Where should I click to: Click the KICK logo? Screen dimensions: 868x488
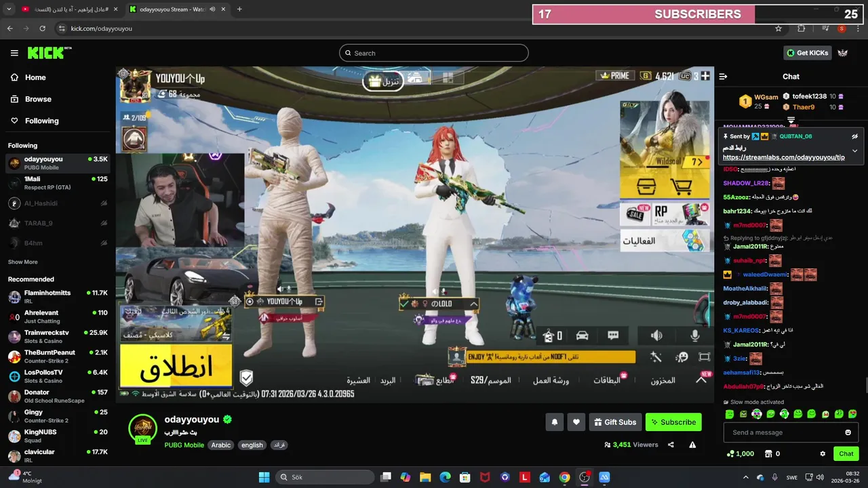(49, 53)
